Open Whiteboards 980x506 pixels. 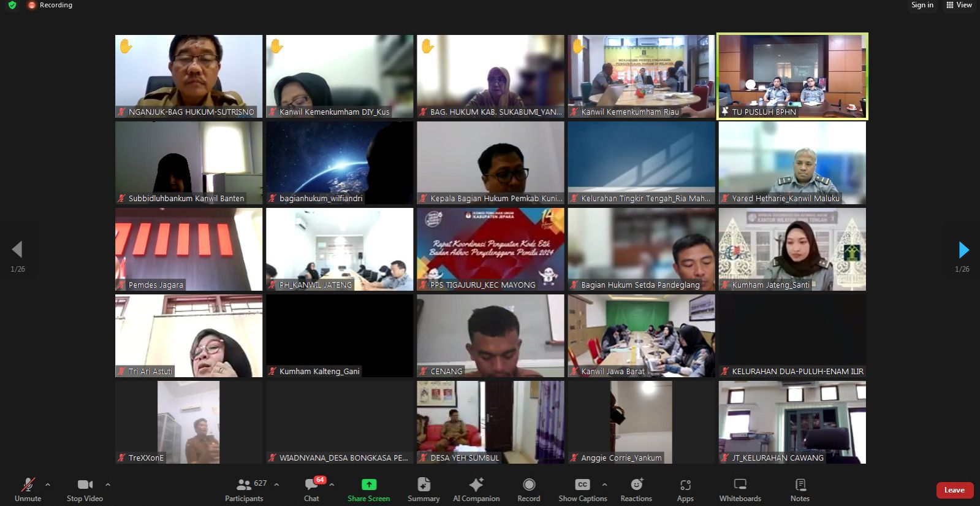(740, 490)
